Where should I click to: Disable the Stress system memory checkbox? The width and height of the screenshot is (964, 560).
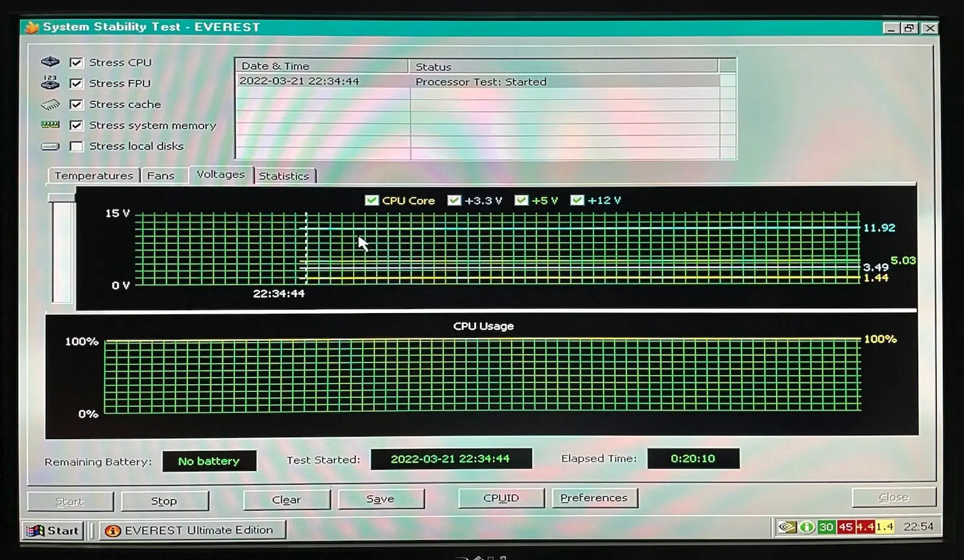point(76,125)
